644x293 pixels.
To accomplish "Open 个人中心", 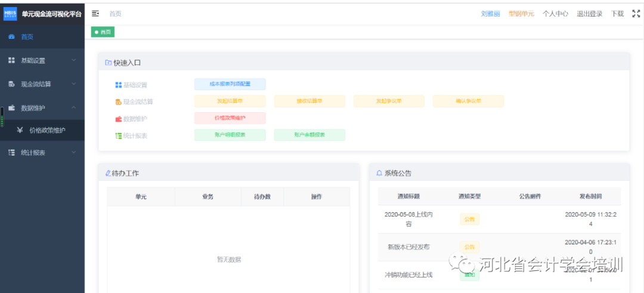I will [555, 14].
